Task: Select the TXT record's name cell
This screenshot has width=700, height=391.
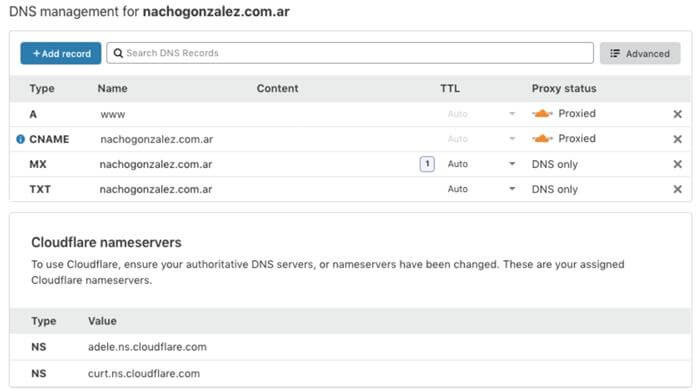Action: point(155,189)
